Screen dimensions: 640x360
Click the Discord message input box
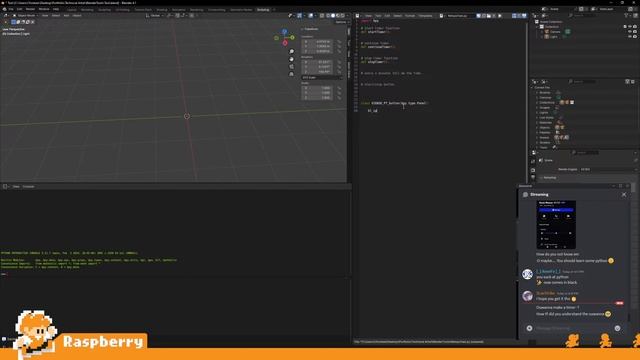pos(573,328)
